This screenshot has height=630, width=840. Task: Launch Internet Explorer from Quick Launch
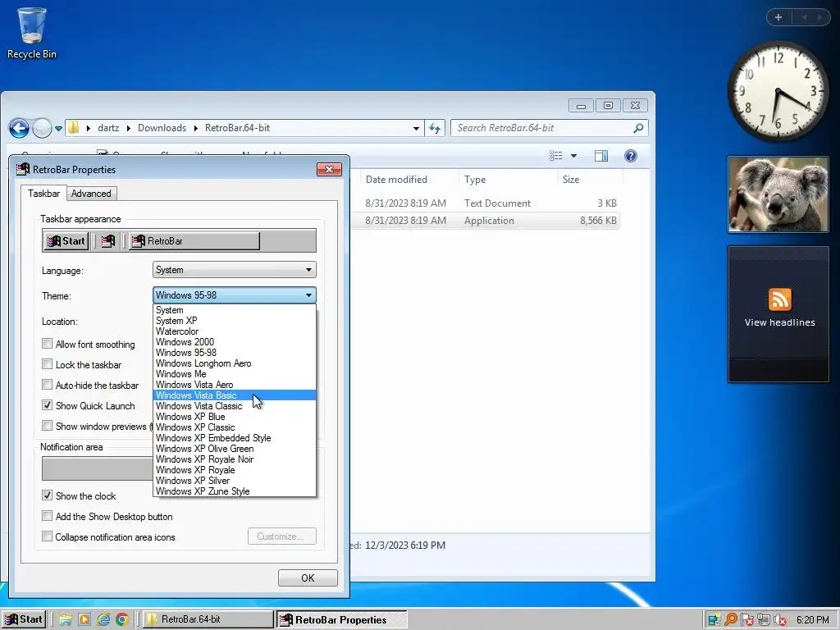(103, 620)
